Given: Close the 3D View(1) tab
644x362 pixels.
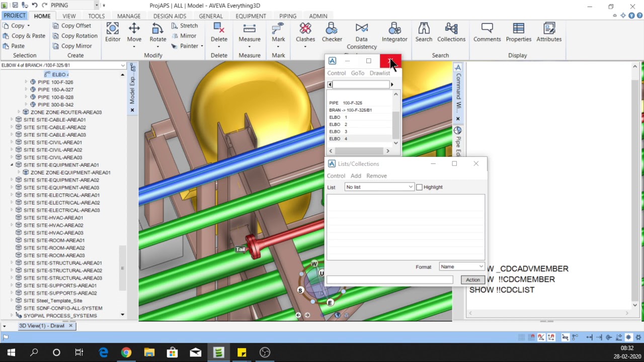Looking at the screenshot, I should (x=70, y=326).
